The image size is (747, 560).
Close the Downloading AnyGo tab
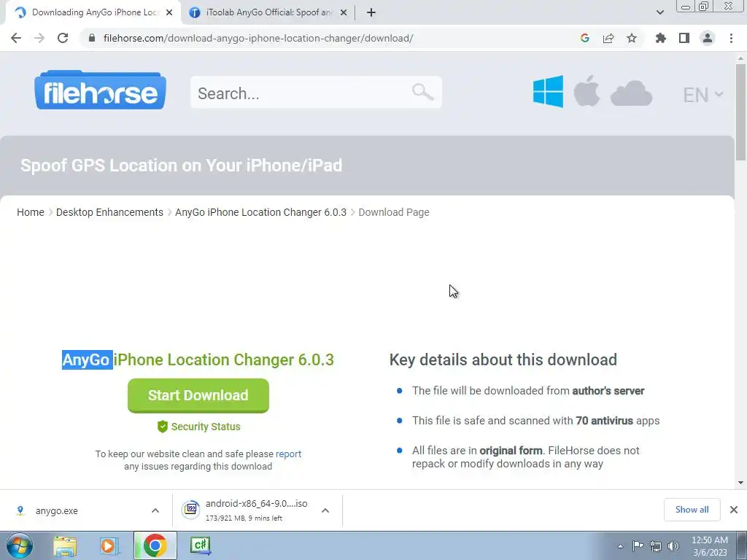coord(169,13)
